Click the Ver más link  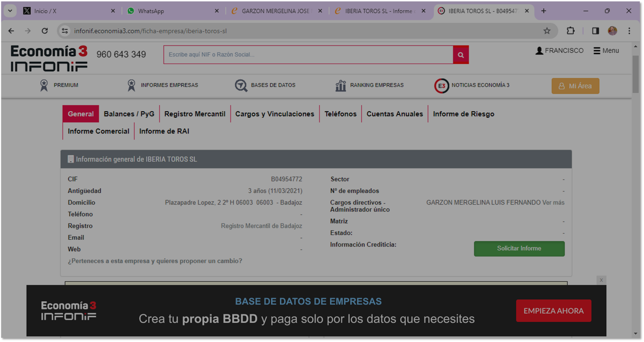[553, 203]
